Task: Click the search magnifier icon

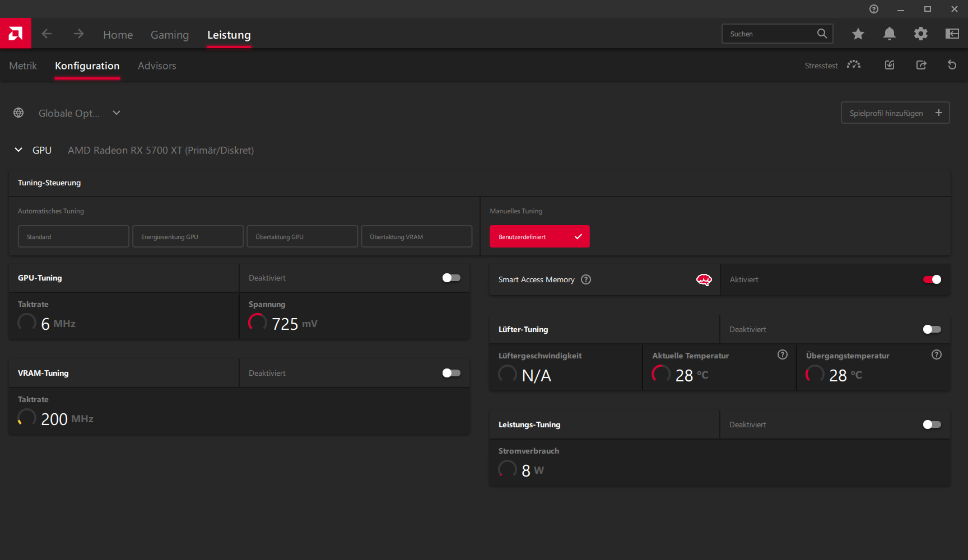Action: (822, 34)
